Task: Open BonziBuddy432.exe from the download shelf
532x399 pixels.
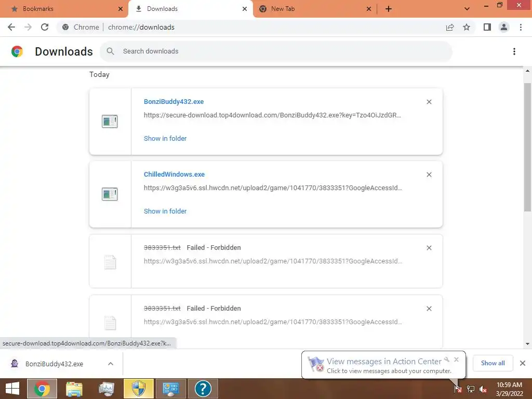Action: pyautogui.click(x=54, y=364)
